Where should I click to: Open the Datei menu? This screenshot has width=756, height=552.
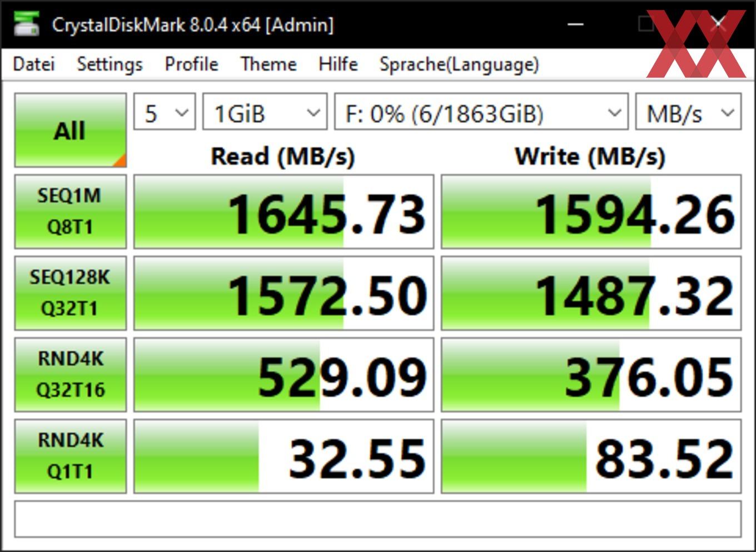point(34,64)
